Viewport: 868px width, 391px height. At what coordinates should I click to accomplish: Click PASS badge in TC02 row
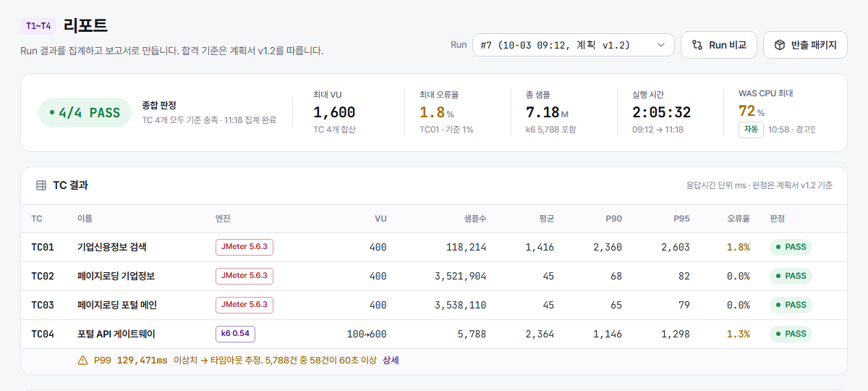click(x=791, y=276)
